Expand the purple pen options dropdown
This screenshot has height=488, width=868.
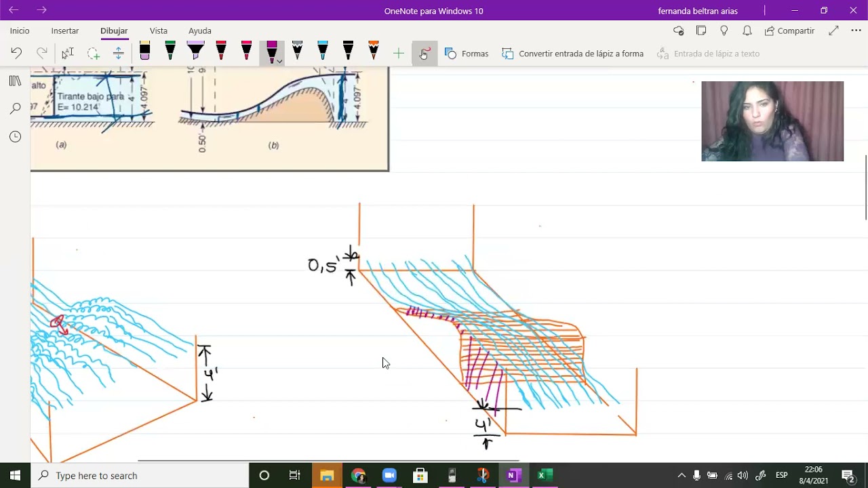pos(279,61)
